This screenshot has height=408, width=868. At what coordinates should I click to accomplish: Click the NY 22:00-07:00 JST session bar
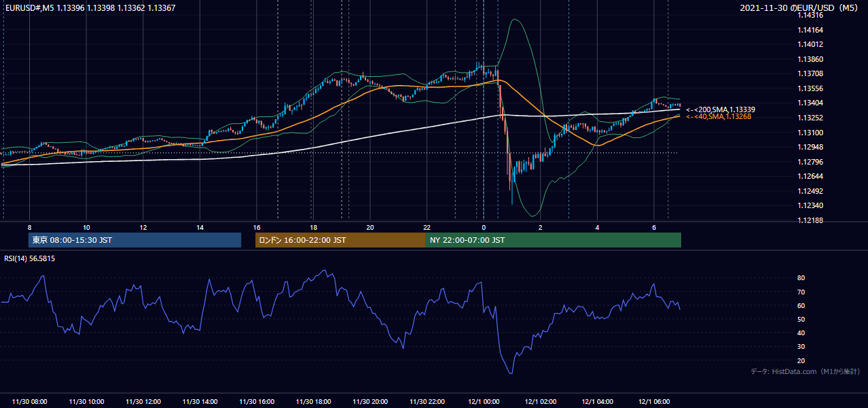554,240
